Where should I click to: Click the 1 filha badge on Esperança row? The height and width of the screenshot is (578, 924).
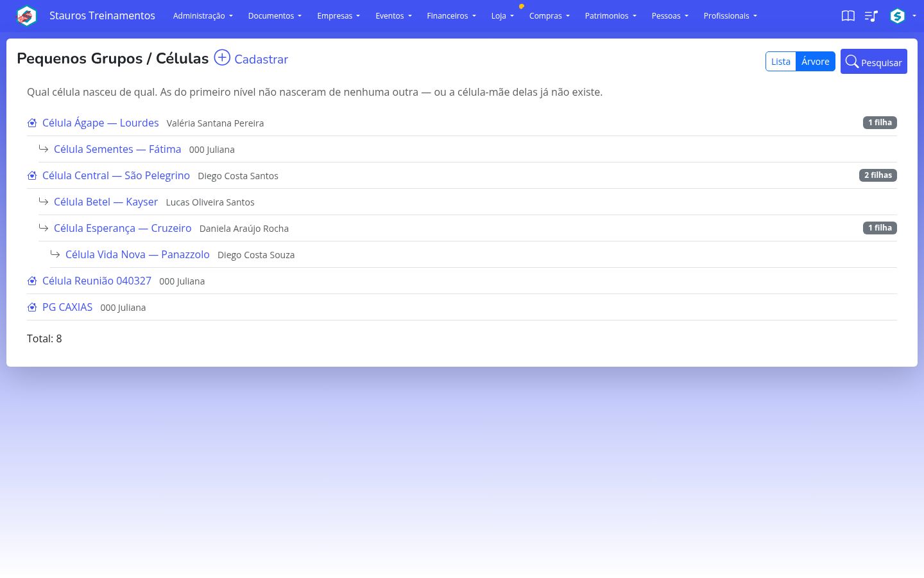point(880,228)
